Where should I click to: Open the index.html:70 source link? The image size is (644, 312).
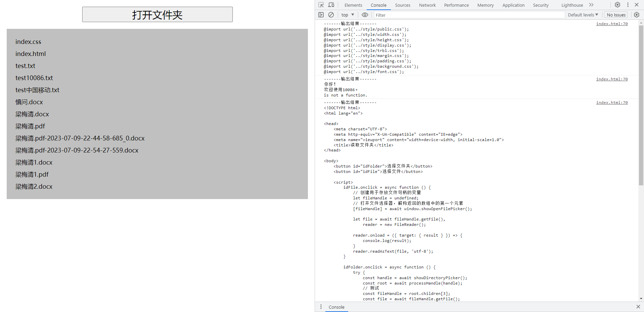coord(612,23)
